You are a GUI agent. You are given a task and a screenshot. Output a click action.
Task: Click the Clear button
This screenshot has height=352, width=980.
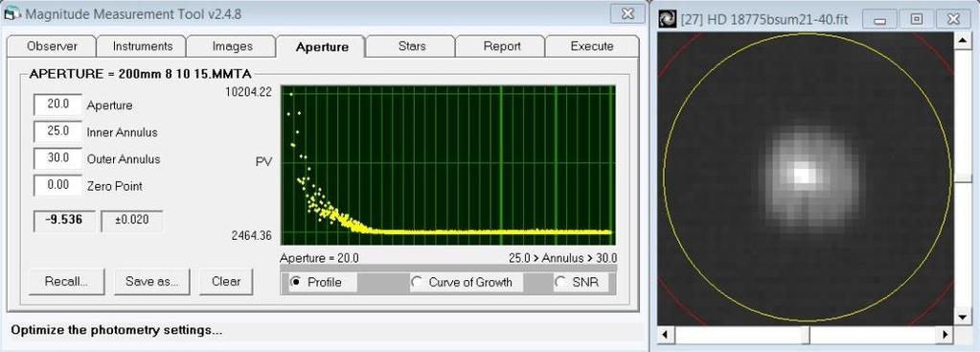226,281
